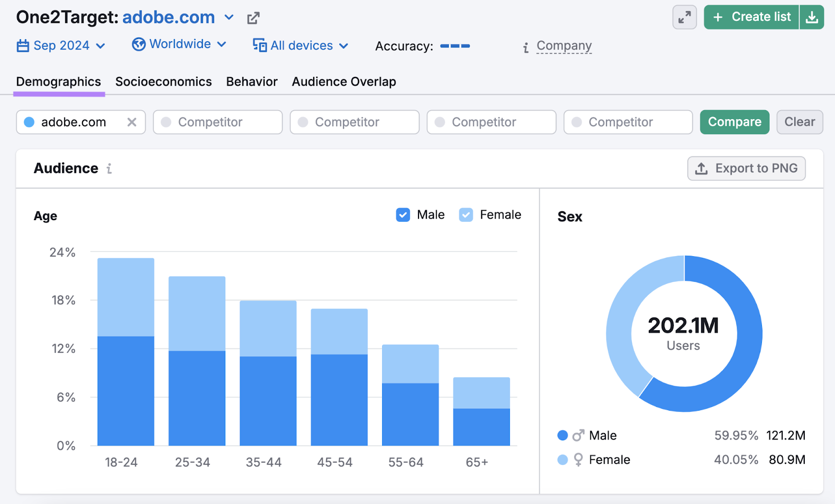Click the fullscreen expand icon
The width and height of the screenshot is (835, 504).
684,17
